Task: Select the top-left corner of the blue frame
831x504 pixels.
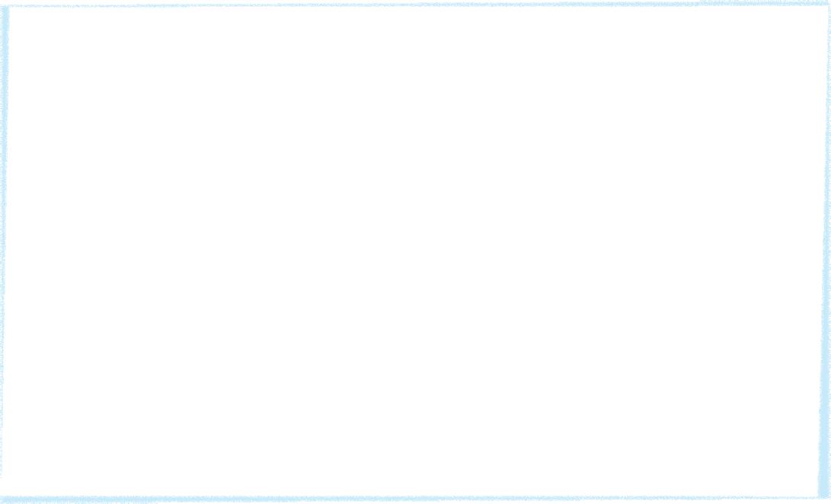Action: tap(5, 5)
